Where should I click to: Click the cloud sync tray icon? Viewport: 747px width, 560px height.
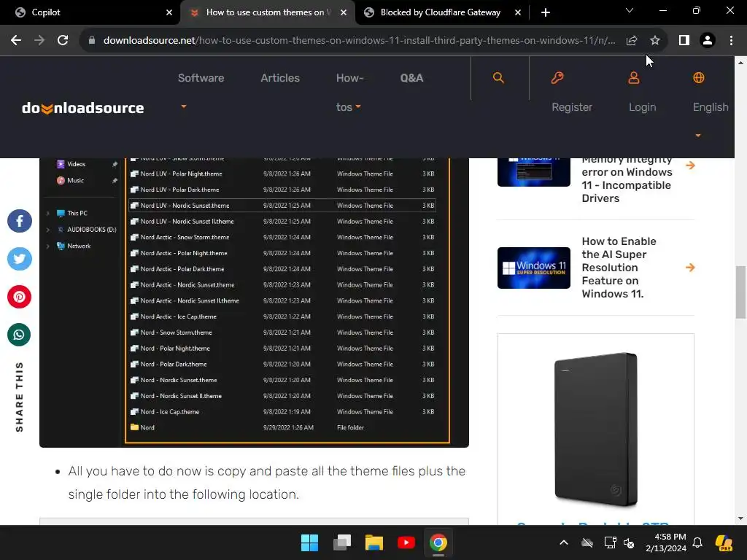[x=587, y=542]
